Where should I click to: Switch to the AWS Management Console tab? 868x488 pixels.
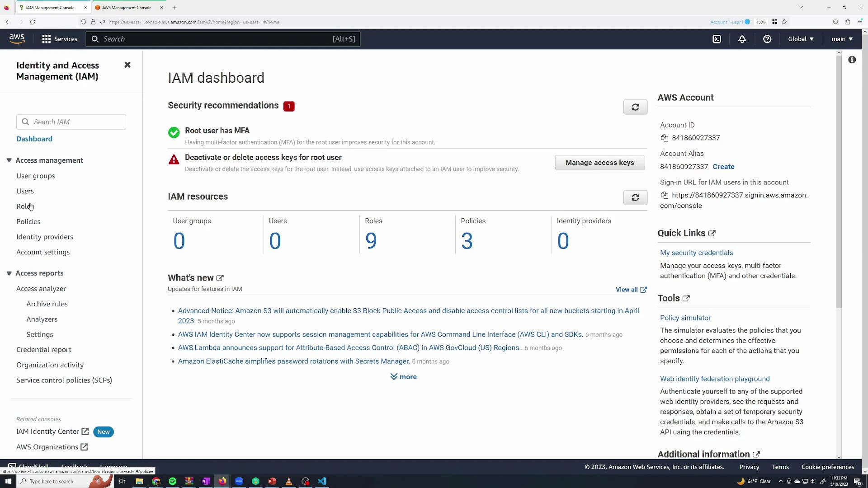(127, 7)
